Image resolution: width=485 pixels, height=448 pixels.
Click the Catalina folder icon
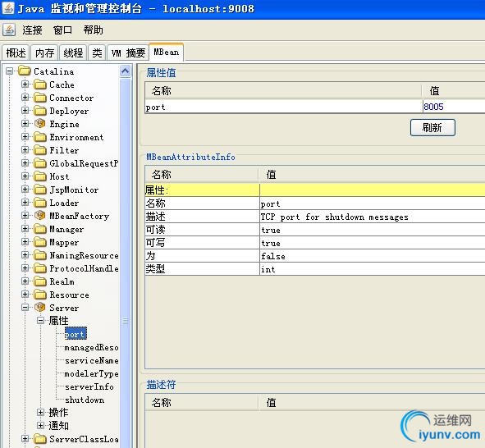pyautogui.click(x=25, y=71)
